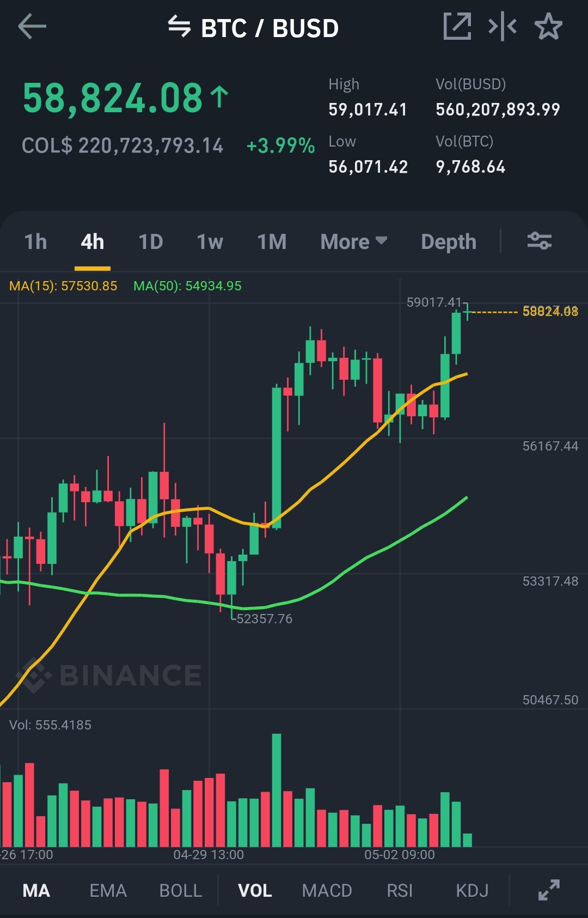Tap the 59017.41 high marker on chart
This screenshot has width=588, height=918.
click(434, 302)
